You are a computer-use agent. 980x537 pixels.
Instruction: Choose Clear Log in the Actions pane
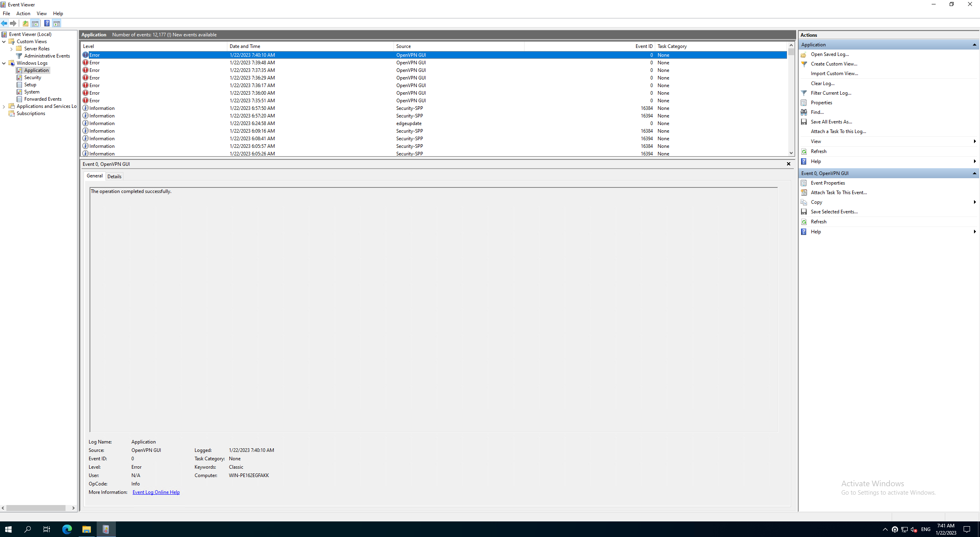tap(822, 83)
